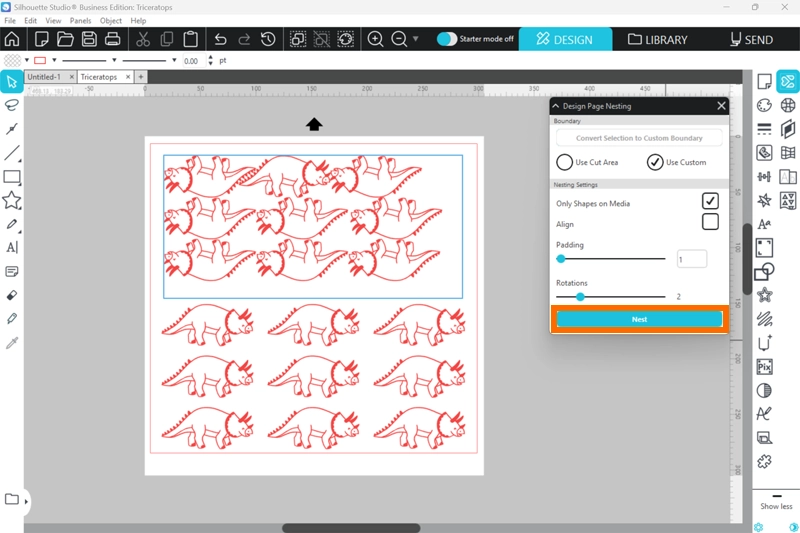The width and height of the screenshot is (800, 533).
Task: Uncheck Only Shapes on Media checkbox
Action: coord(710,202)
